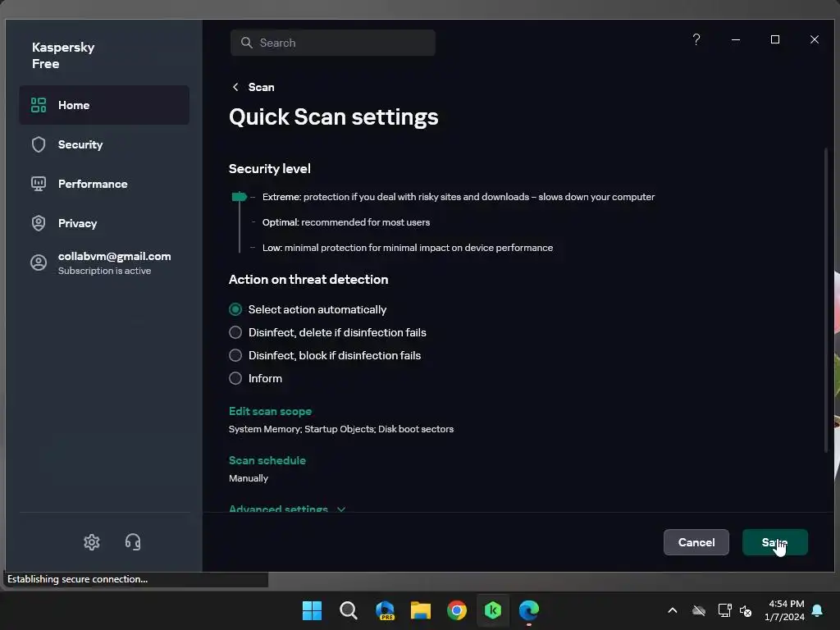Click the security level slider handle
The height and width of the screenshot is (630, 840).
tap(239, 197)
